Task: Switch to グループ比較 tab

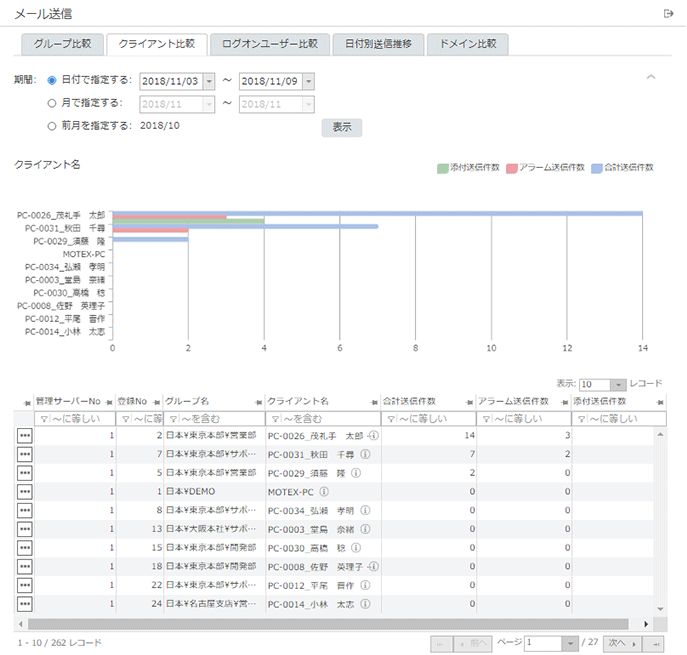Action: click(62, 44)
